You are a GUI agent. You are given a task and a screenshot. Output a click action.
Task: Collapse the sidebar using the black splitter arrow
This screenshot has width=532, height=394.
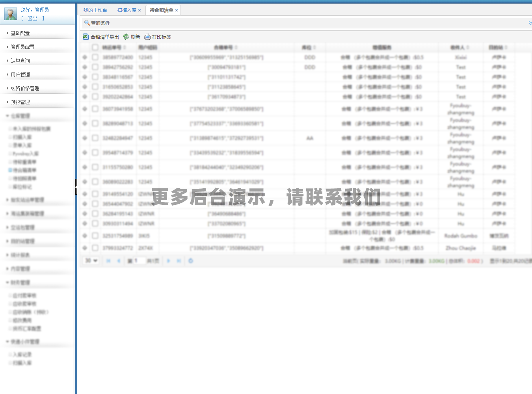pos(76,187)
